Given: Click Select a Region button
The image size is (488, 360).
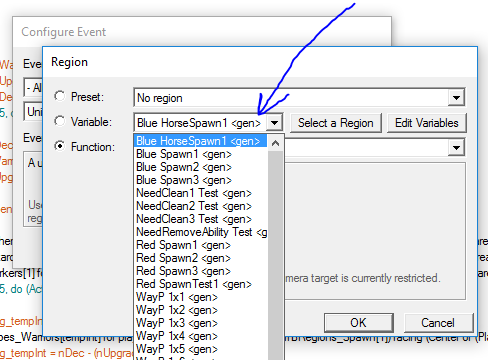Looking at the screenshot, I should click(336, 123).
